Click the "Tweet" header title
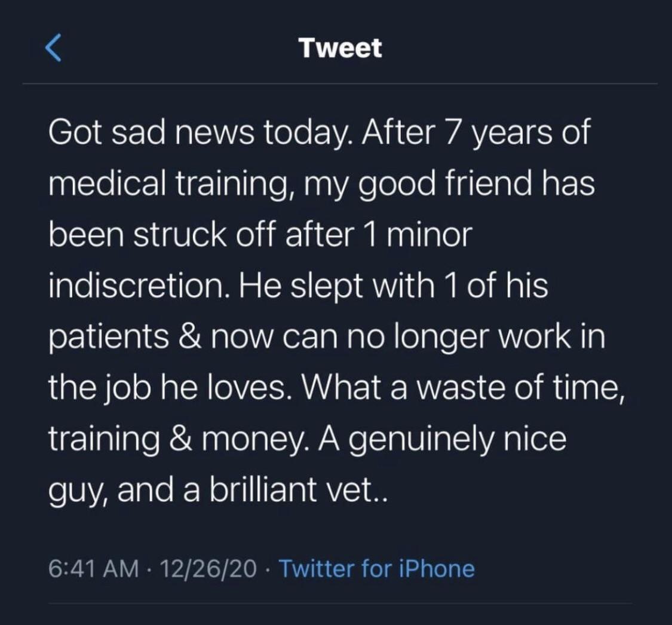Viewport: 672px width, 625px height. [x=340, y=48]
